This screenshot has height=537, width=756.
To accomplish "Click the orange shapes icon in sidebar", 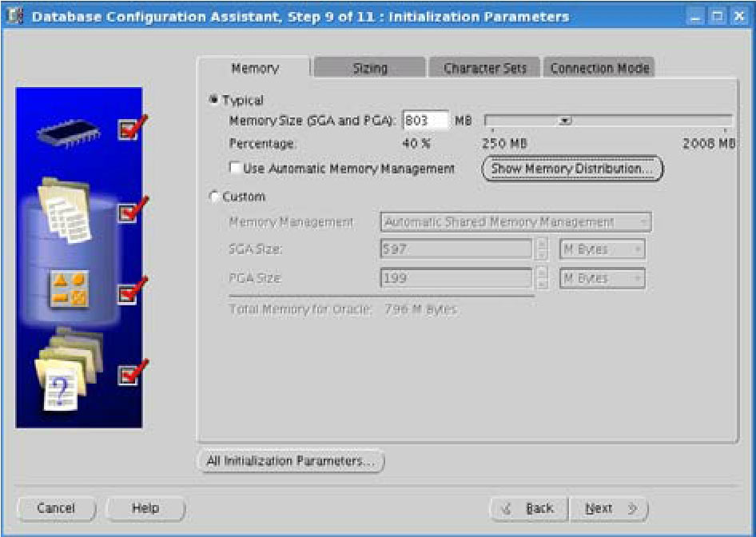I will [69, 291].
